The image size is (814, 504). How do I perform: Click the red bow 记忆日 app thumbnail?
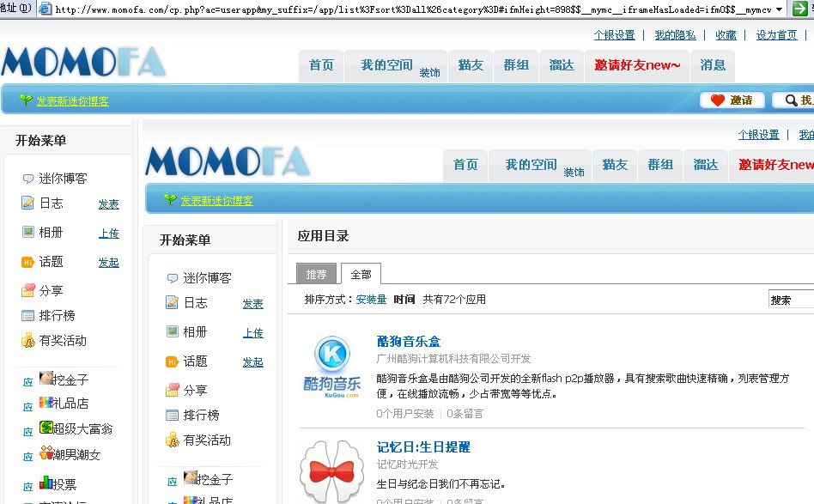tap(332, 471)
